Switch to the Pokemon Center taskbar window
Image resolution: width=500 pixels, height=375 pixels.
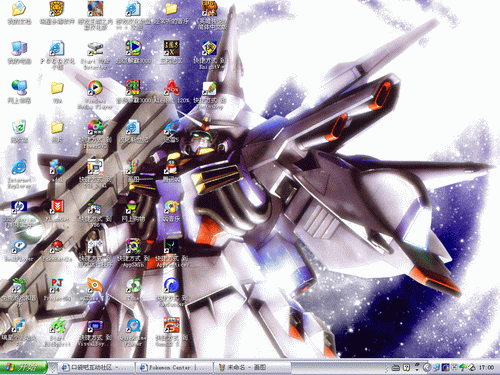click(174, 367)
